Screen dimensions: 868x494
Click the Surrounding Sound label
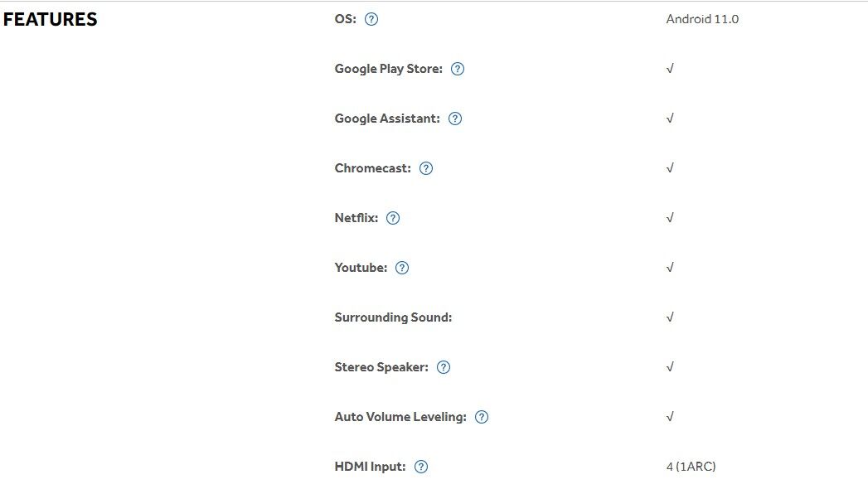(393, 317)
